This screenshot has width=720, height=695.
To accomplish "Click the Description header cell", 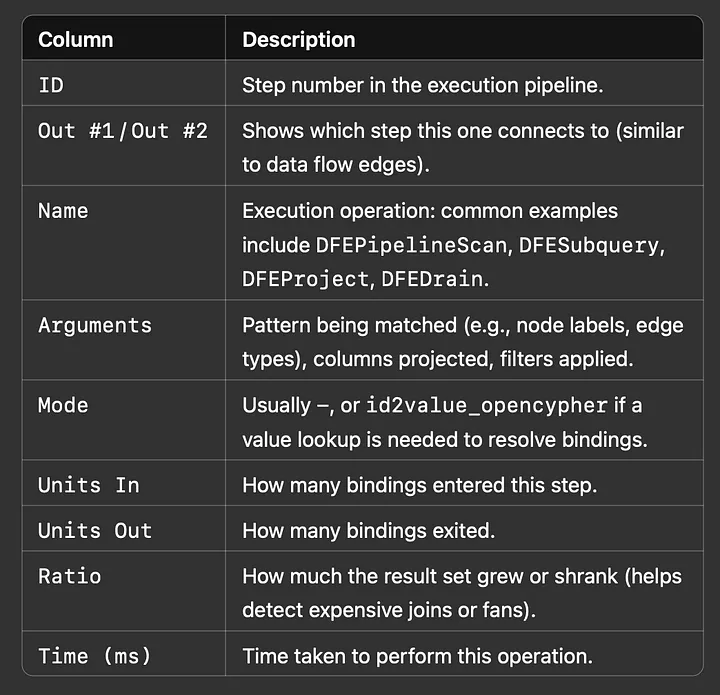I will point(464,38).
